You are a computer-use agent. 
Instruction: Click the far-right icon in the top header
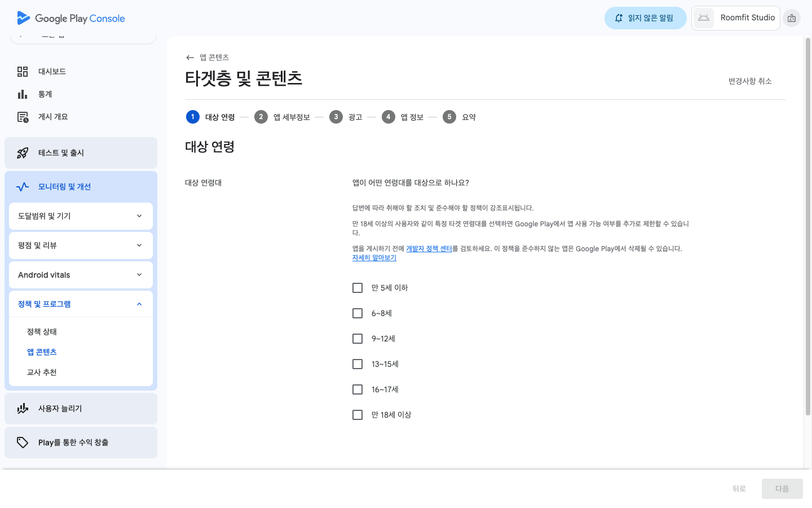click(x=792, y=18)
